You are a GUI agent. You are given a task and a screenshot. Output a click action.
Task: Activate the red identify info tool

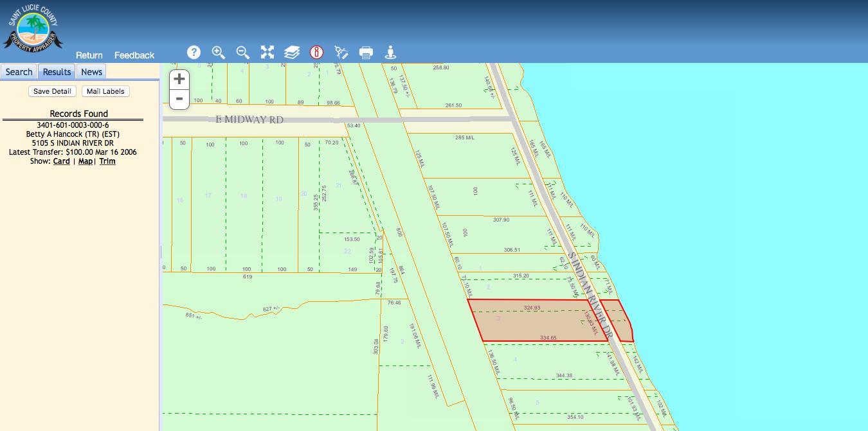click(316, 53)
